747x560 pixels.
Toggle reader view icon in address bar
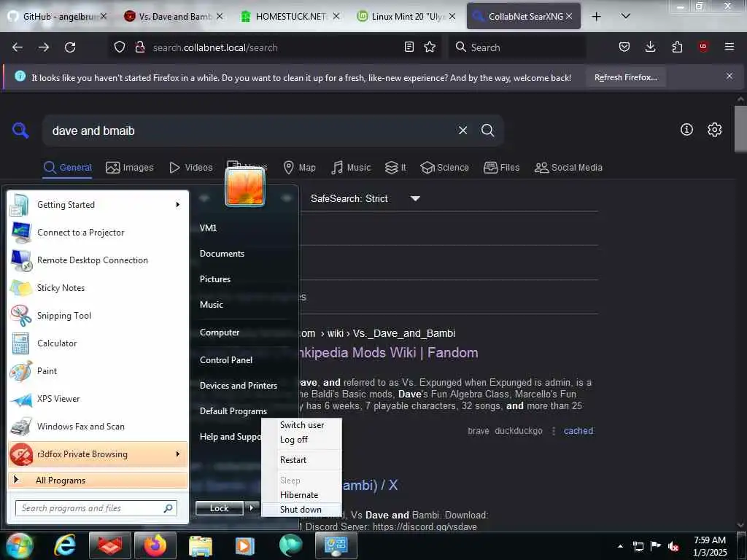point(409,47)
